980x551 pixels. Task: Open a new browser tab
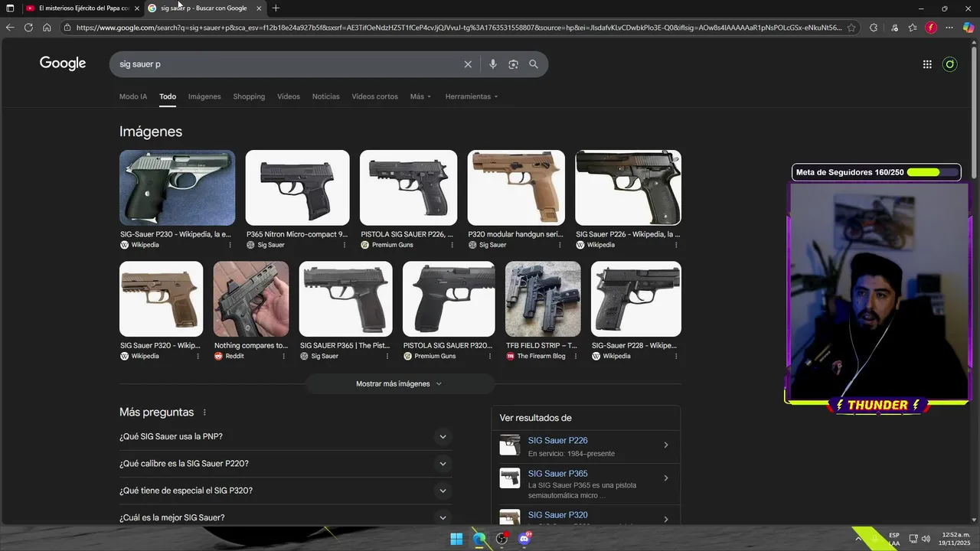point(276,8)
